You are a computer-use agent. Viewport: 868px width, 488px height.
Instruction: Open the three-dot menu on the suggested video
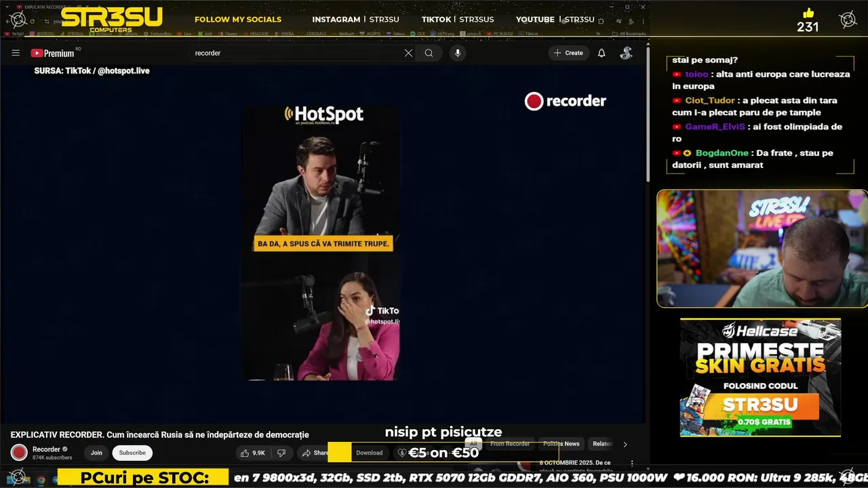coord(632,464)
